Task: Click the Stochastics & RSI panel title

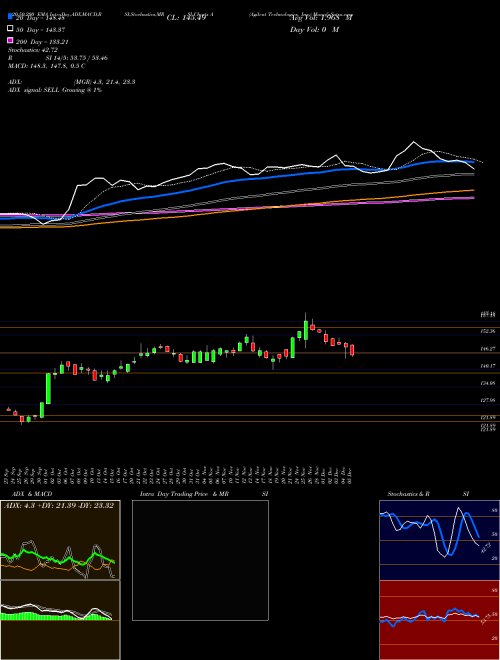Action: point(428,494)
